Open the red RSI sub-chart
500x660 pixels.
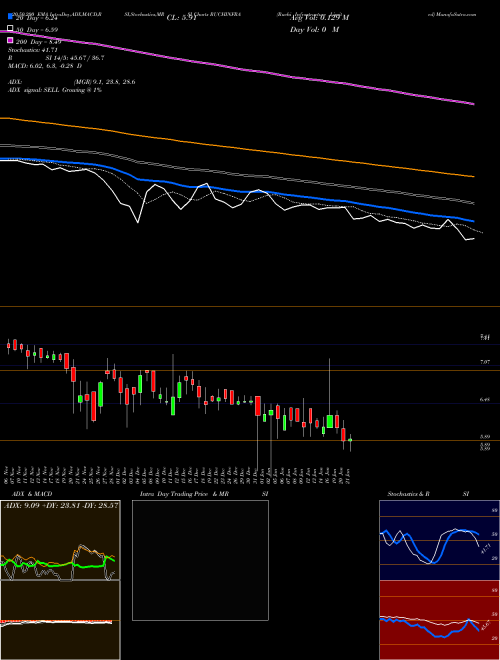(439, 620)
